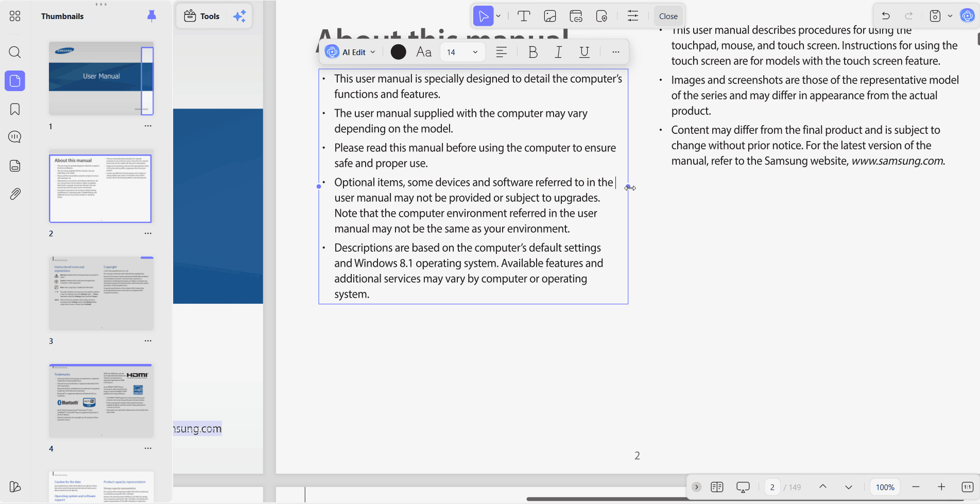Select the cursor edit tool
The width and height of the screenshot is (980, 504).
[484, 16]
